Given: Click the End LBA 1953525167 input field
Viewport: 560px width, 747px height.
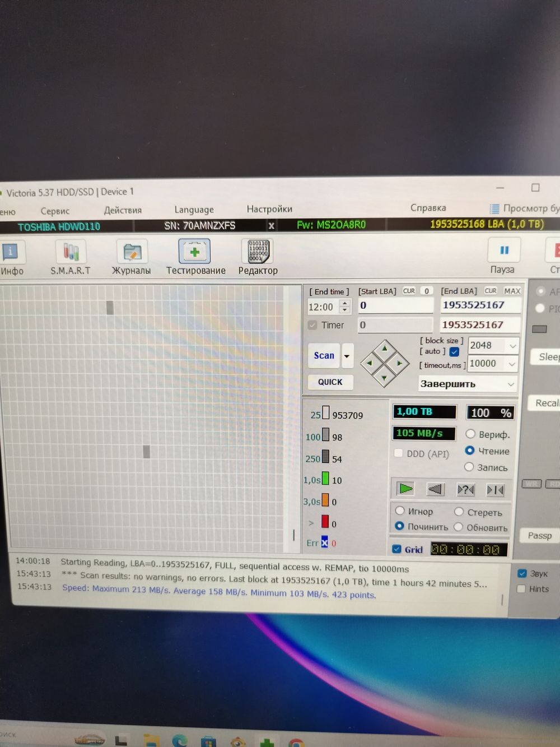Looking at the screenshot, I should [x=480, y=305].
